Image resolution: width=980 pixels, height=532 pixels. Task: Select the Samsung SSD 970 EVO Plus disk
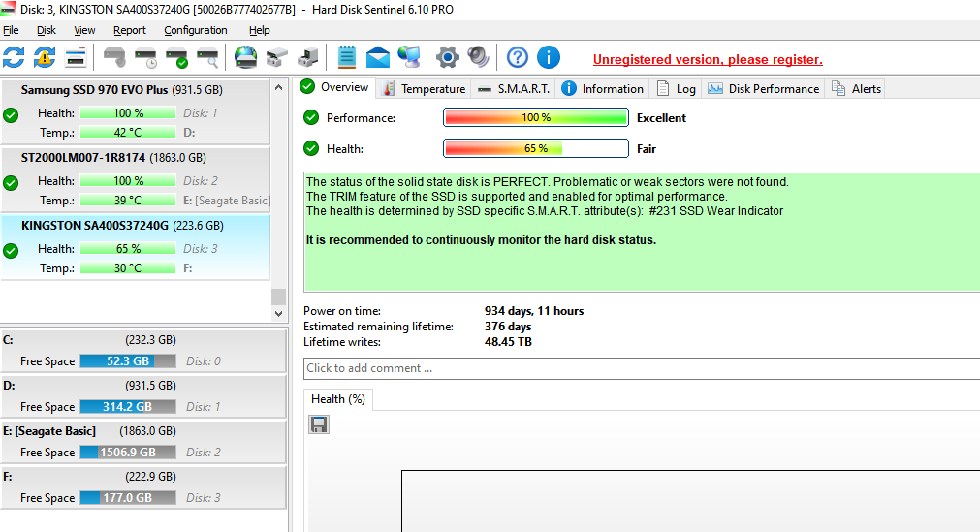(x=135, y=111)
